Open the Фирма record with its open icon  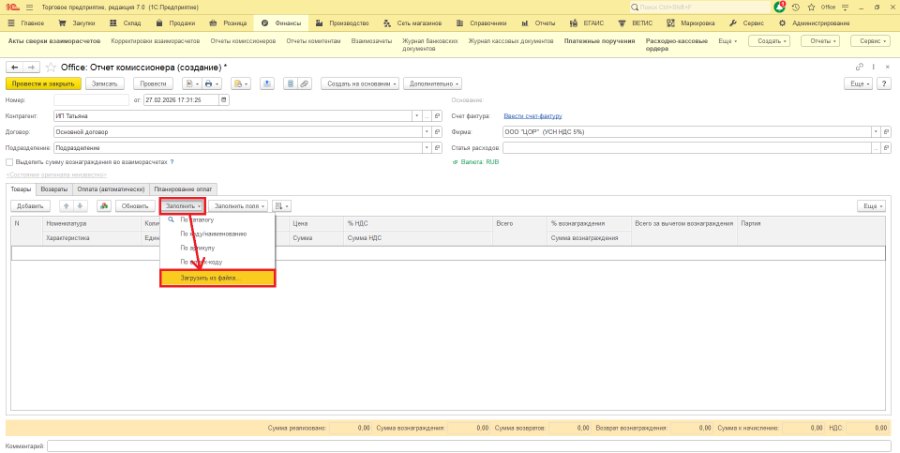pyautogui.click(x=887, y=132)
